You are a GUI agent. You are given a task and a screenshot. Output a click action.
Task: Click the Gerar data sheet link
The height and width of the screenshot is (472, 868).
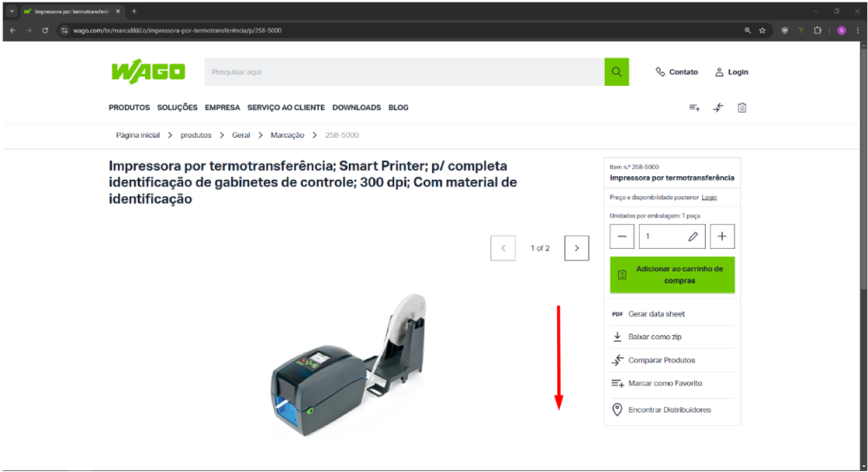[656, 314]
